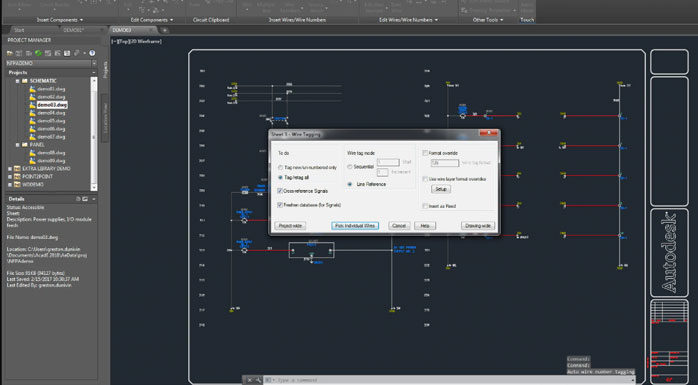Select 'Tag/retag all' radio option
This screenshot has height=385, width=698.
point(280,177)
